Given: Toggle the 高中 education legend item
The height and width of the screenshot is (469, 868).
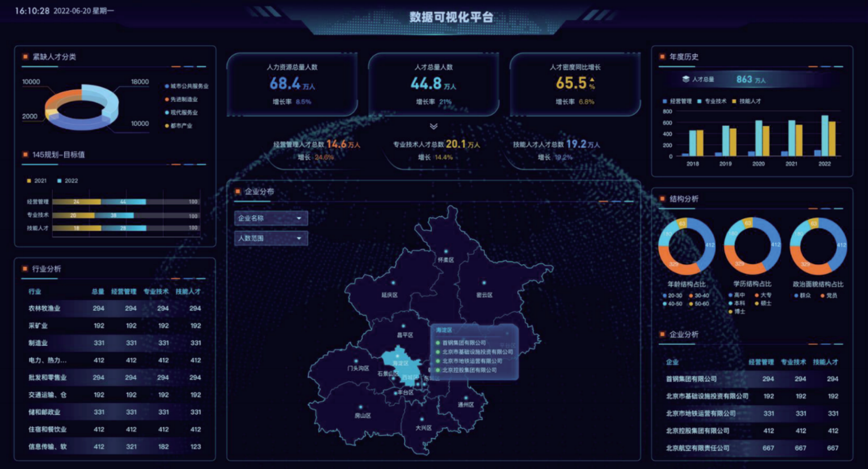Looking at the screenshot, I should (x=737, y=295).
